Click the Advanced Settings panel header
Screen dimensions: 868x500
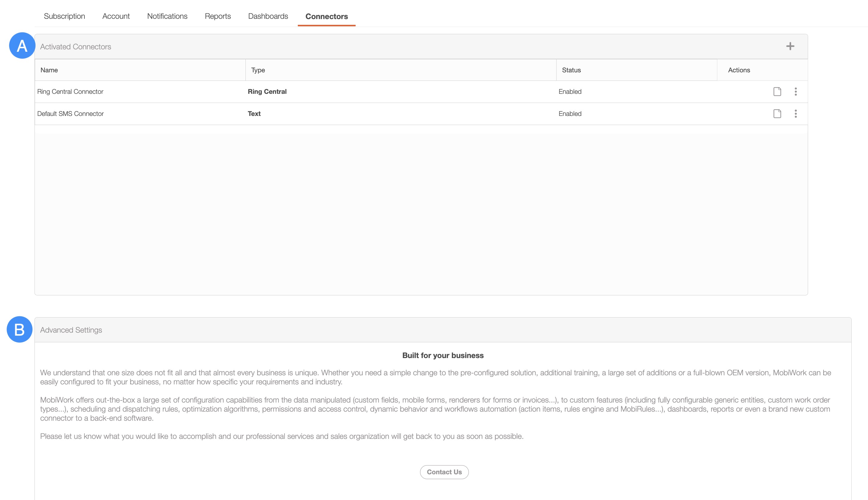coord(71,330)
